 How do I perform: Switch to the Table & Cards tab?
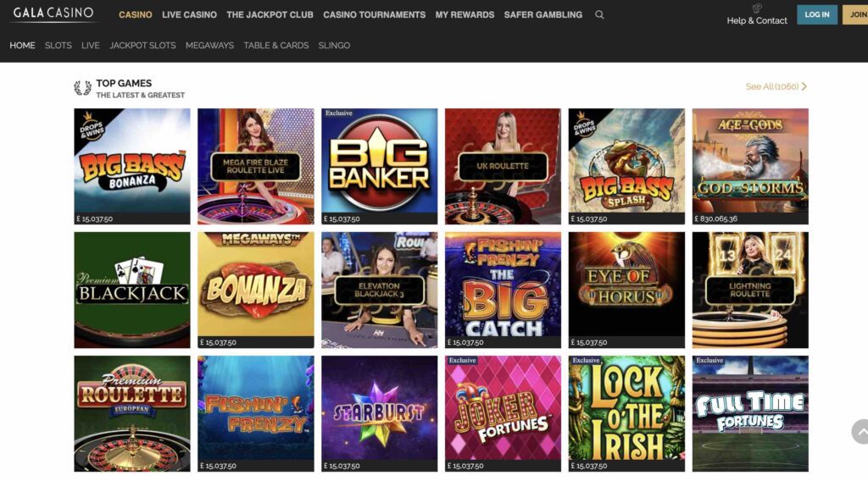276,46
